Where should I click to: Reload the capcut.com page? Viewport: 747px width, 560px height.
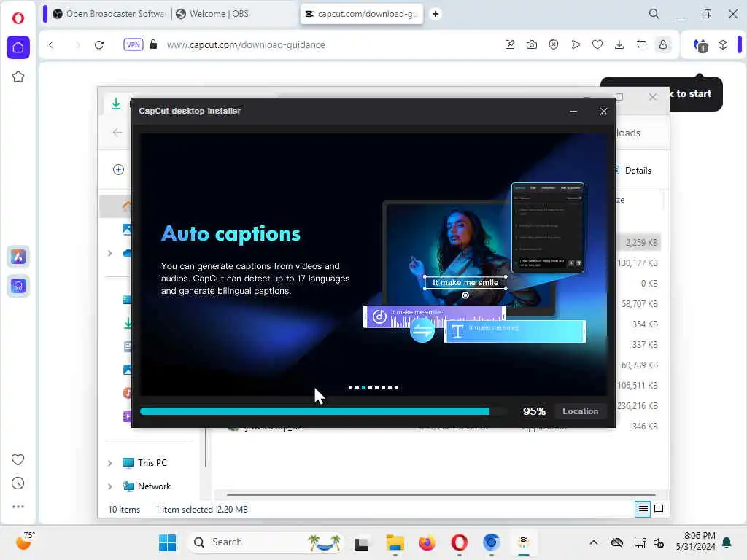click(99, 44)
